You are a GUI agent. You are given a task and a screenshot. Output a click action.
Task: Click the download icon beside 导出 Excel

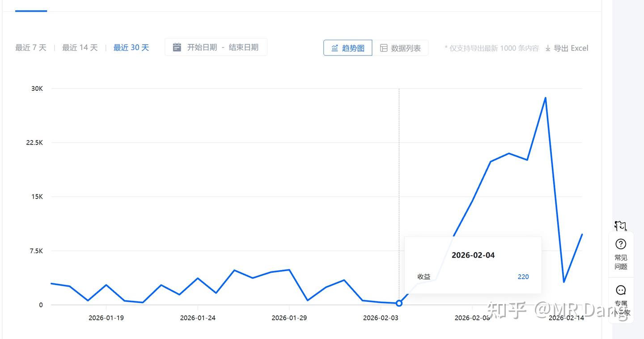548,48
